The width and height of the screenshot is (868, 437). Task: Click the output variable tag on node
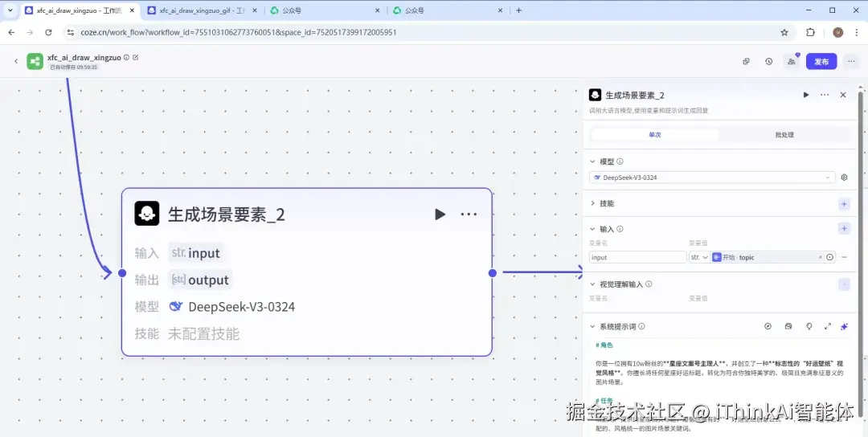[x=200, y=280]
